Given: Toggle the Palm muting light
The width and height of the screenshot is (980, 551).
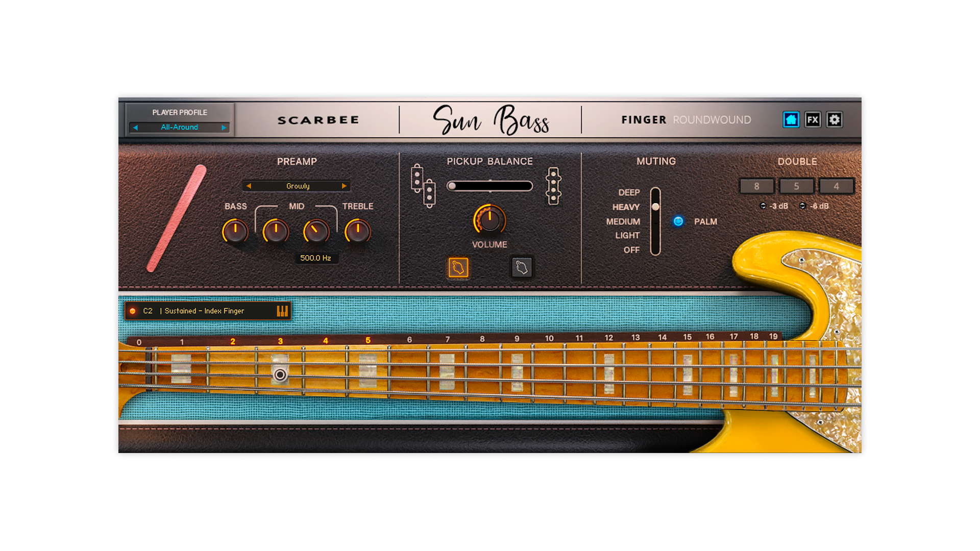Looking at the screenshot, I should 678,221.
